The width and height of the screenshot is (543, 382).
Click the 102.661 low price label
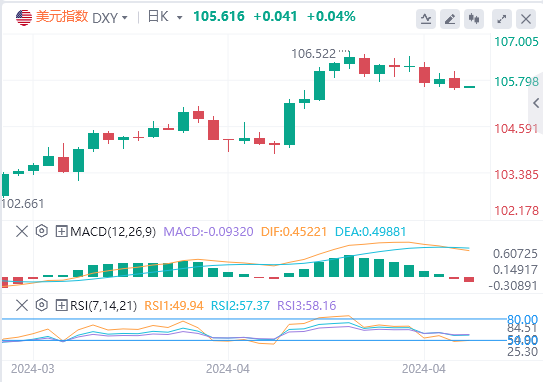pos(23,204)
